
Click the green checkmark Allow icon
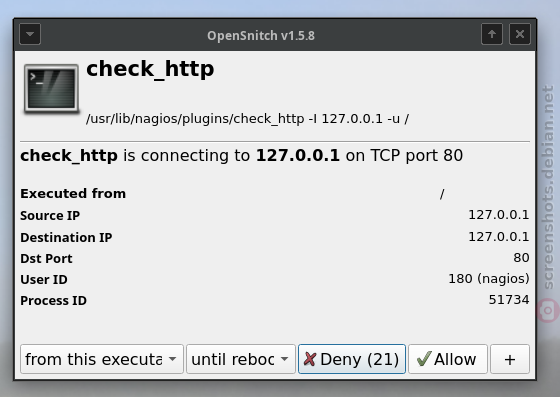424,359
